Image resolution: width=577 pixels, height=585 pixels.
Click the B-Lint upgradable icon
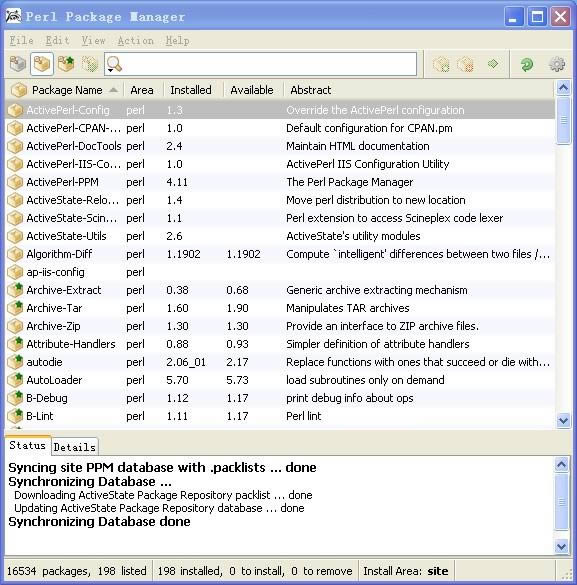pos(15,416)
